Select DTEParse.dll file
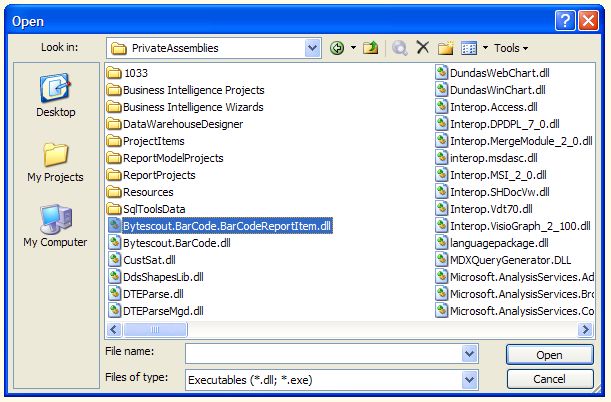This screenshot has width=611, height=402. point(146,294)
